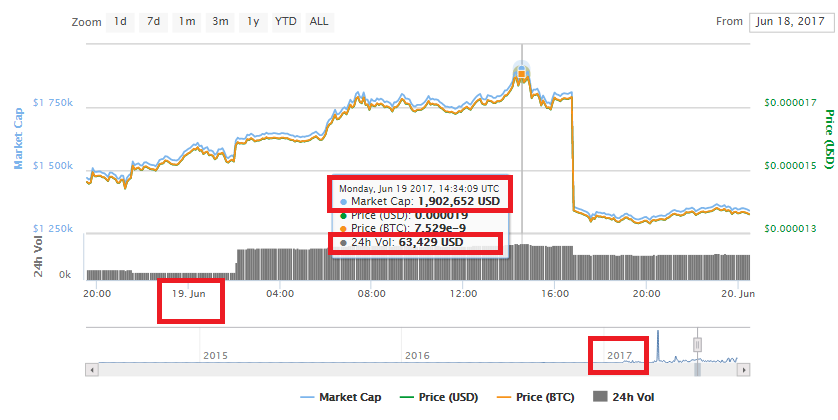838x420 pixels.
Task: Hide the Price (BTC) legend series
Action: coord(535,398)
